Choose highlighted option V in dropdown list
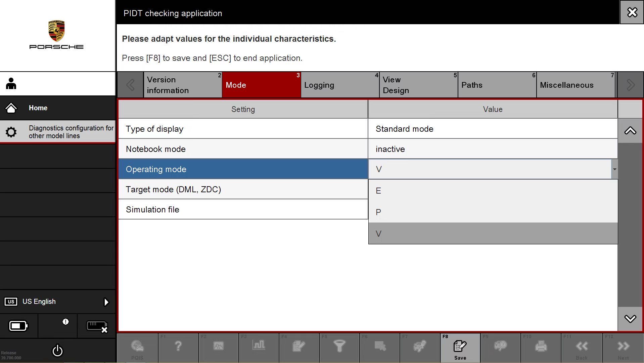This screenshot has width=644, height=363. (x=493, y=233)
